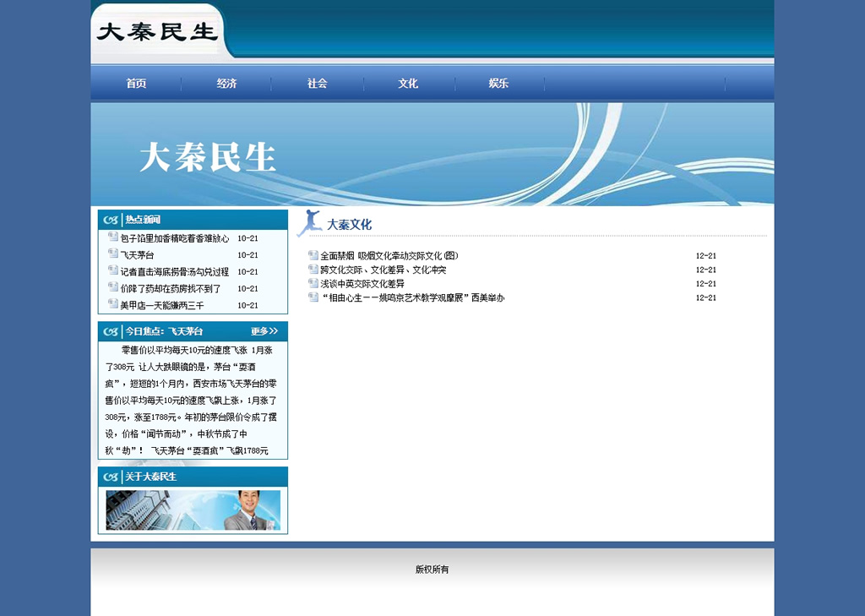
Task: Click the document icon beside 全面禁烟 article
Action: click(313, 255)
